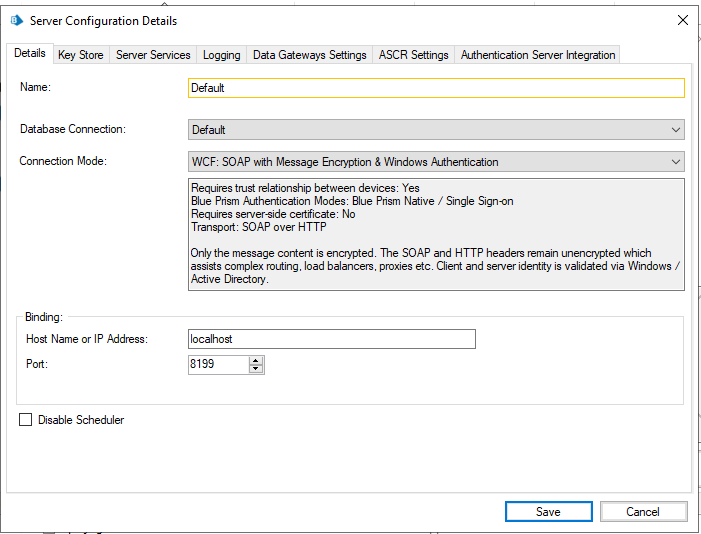Enable the Disable Scheduler checkbox
Image resolution: width=701 pixels, height=534 pixels.
pyautogui.click(x=26, y=420)
